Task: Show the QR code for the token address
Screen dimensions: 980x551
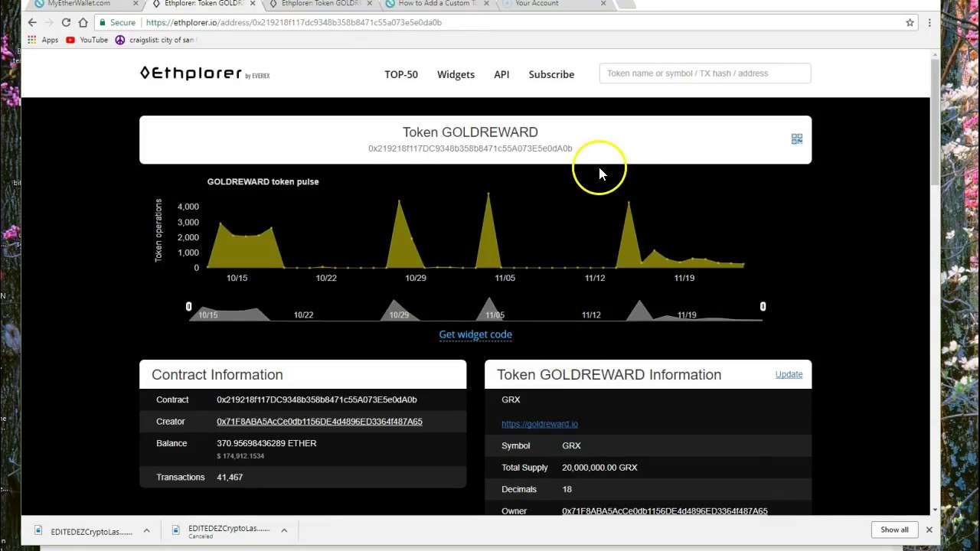Action: [797, 139]
